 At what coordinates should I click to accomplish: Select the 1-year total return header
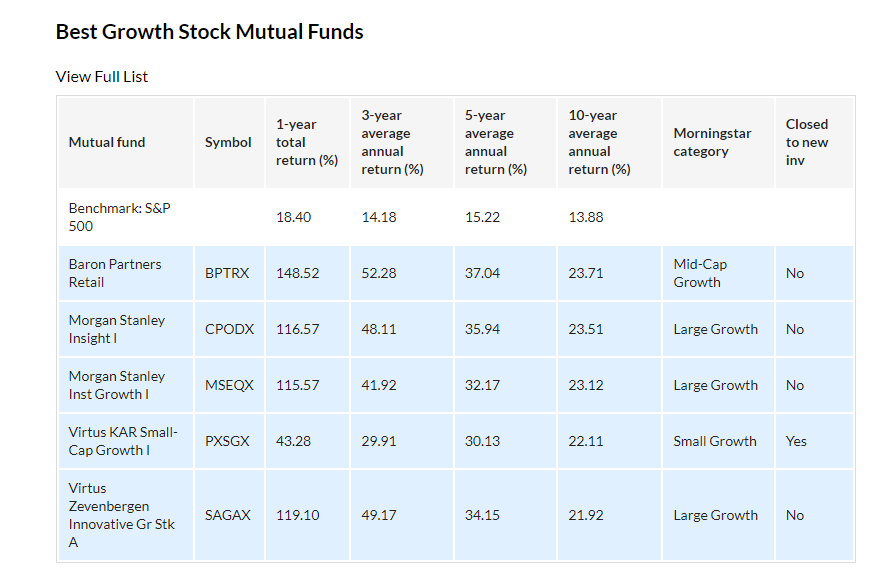click(307, 142)
